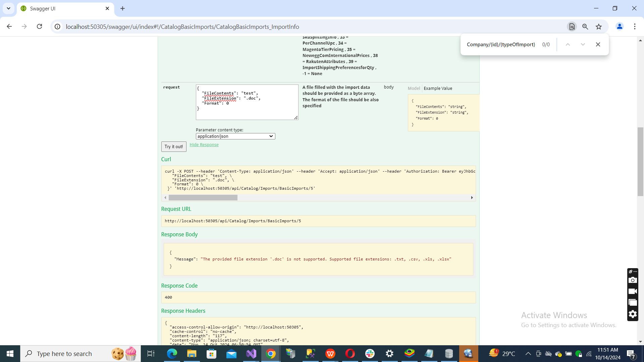Click the video recorder icon

pos(633,291)
